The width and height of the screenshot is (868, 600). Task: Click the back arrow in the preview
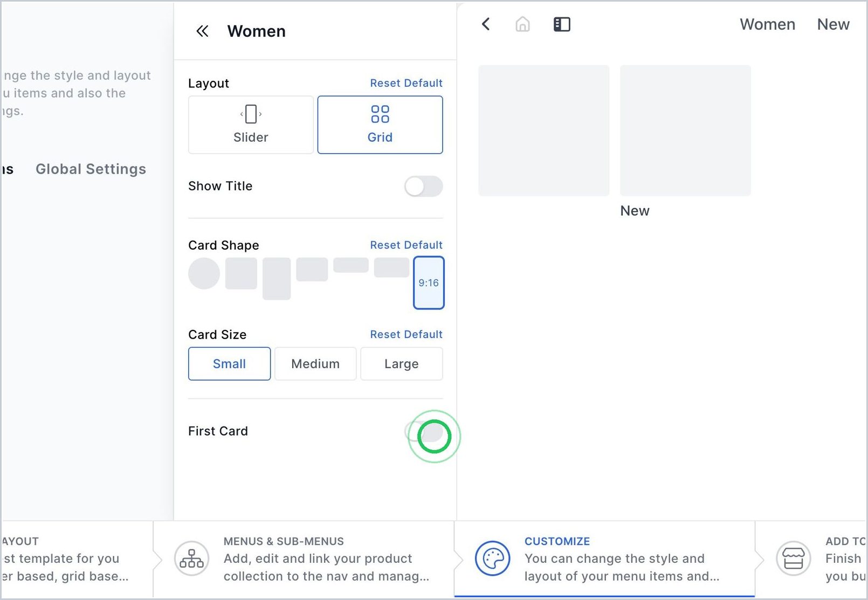pos(486,24)
